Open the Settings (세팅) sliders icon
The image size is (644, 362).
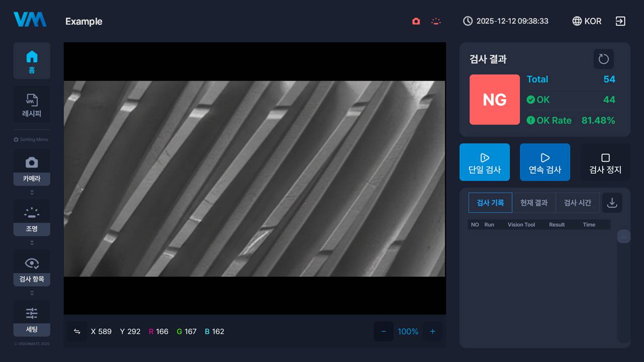tap(32, 314)
